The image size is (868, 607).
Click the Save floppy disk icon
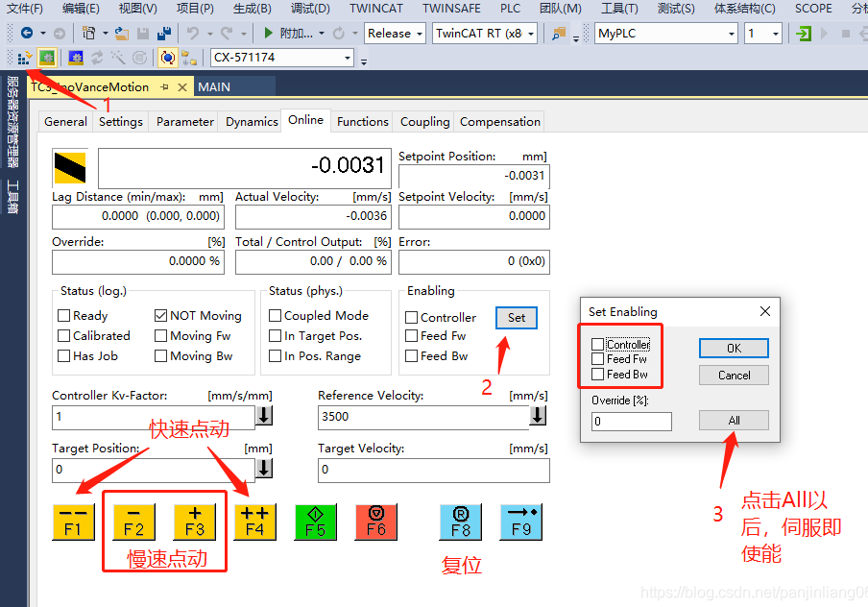[x=143, y=34]
